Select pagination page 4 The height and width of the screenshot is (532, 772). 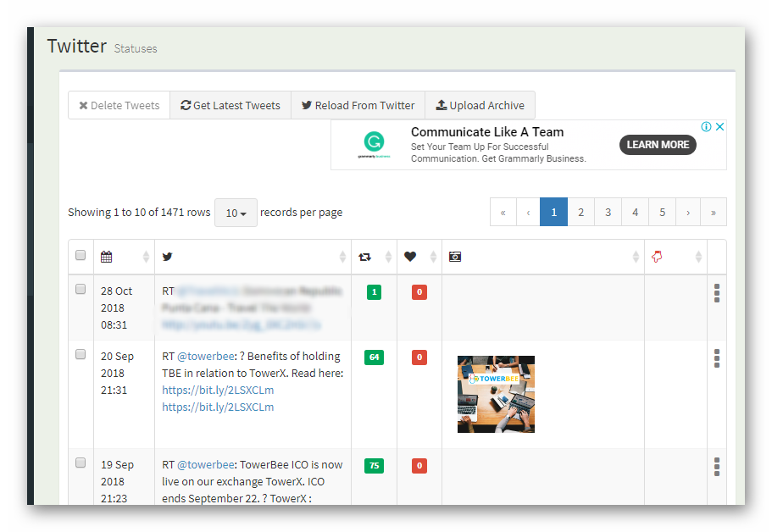[x=635, y=212]
